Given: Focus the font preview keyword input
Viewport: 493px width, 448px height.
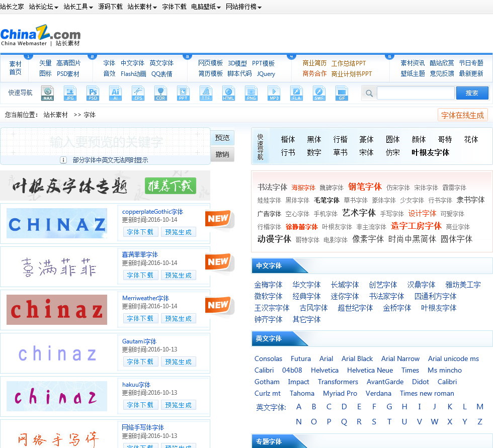Looking at the screenshot, I should click(106, 142).
